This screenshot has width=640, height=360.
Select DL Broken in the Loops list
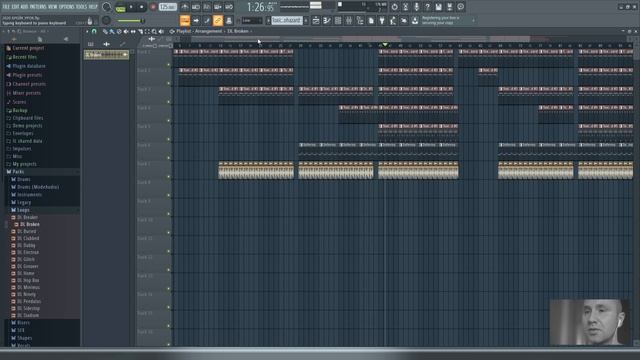pos(29,224)
